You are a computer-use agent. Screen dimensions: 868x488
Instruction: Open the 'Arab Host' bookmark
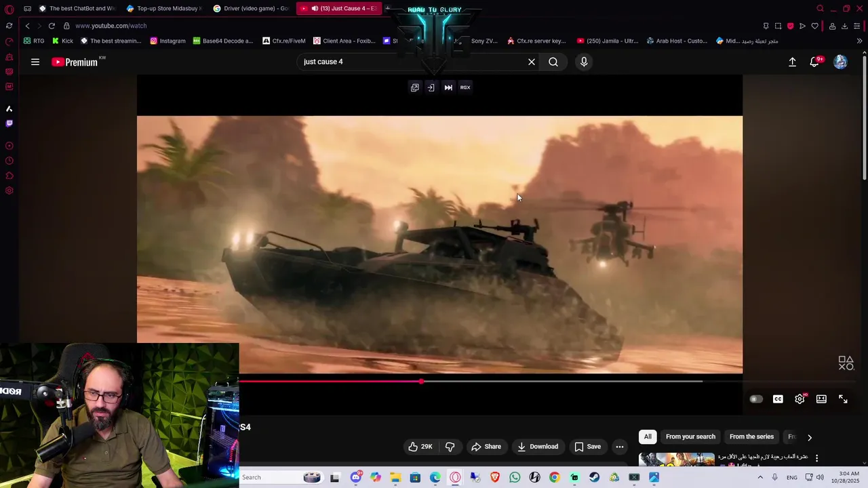[x=677, y=41]
